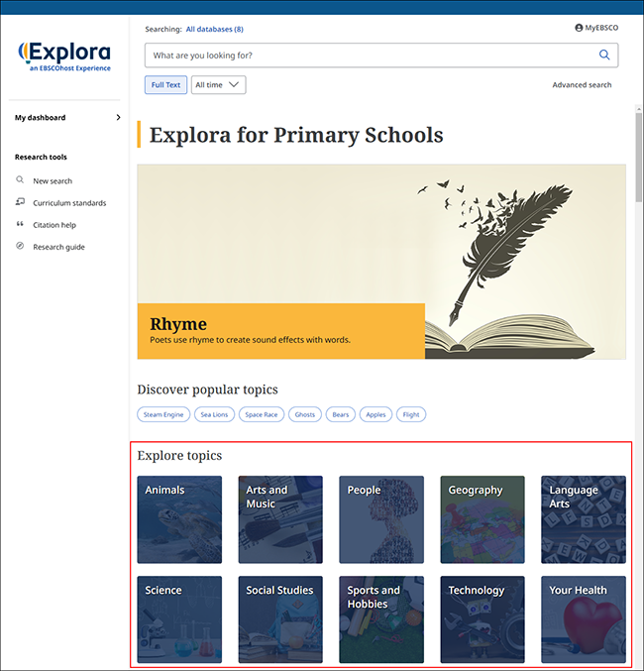Open the Animals topic tile
This screenshot has width=644, height=671.
(x=179, y=519)
